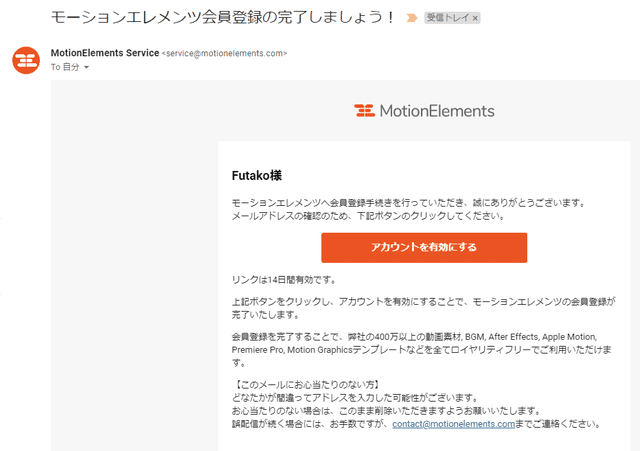Viewport: 640px width, 451px height.
Task: Click the line beginning モーションエレメンツへ会員登録手続き
Action: click(x=409, y=202)
